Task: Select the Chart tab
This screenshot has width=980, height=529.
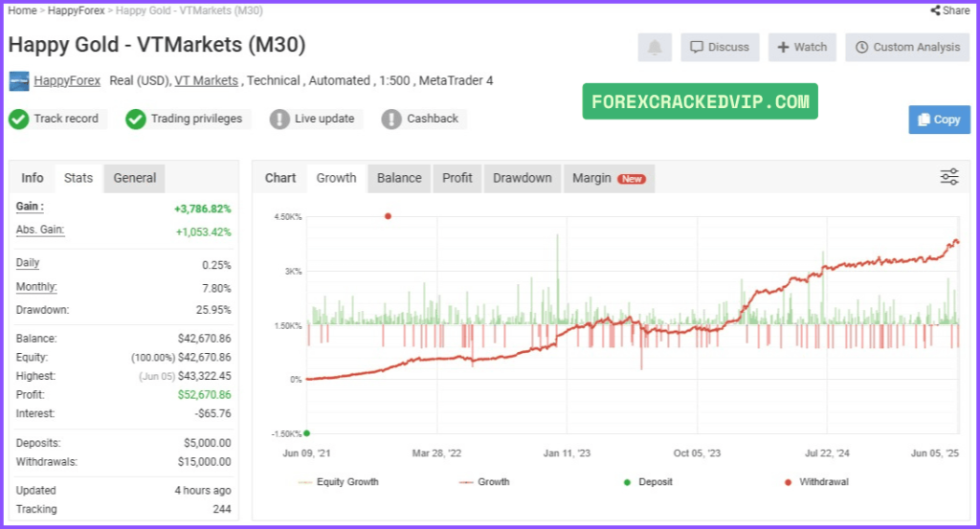Action: [x=280, y=178]
